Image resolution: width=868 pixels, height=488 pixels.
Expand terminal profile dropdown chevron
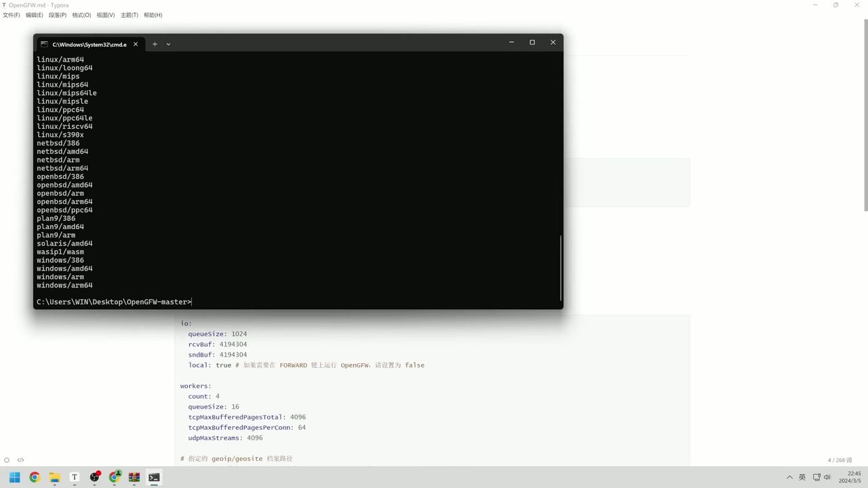pyautogui.click(x=168, y=44)
